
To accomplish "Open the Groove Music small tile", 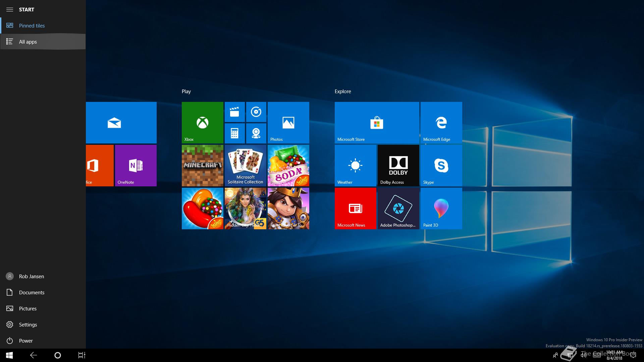I will [256, 112].
